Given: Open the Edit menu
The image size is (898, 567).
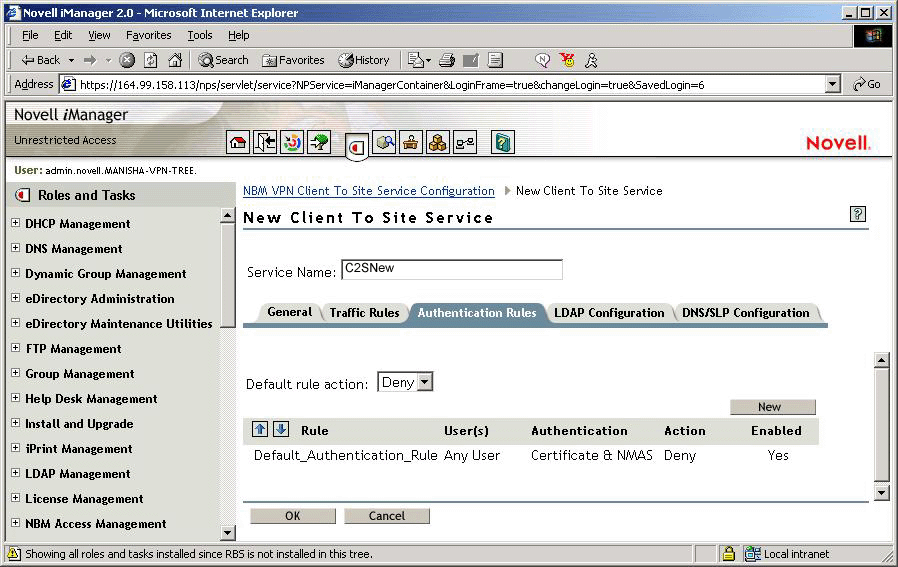Looking at the screenshot, I should [x=63, y=36].
